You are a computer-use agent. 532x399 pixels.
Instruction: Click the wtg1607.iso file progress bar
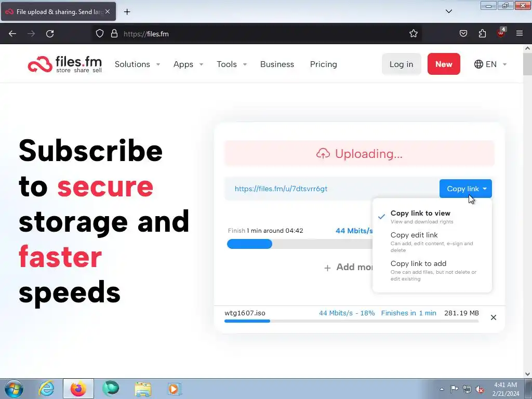click(x=352, y=321)
